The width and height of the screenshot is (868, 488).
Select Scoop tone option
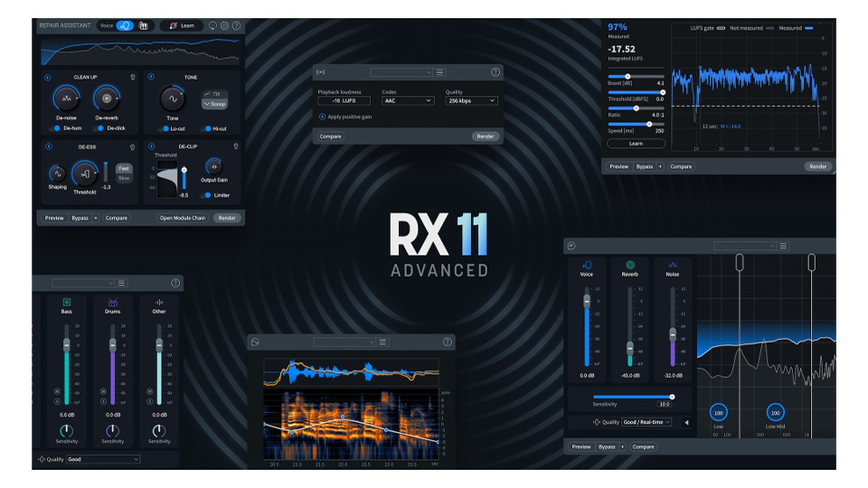click(x=214, y=104)
